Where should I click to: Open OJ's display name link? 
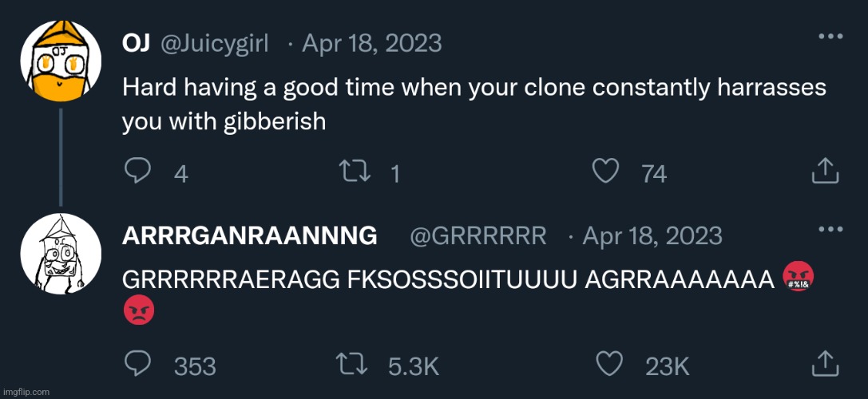136,42
